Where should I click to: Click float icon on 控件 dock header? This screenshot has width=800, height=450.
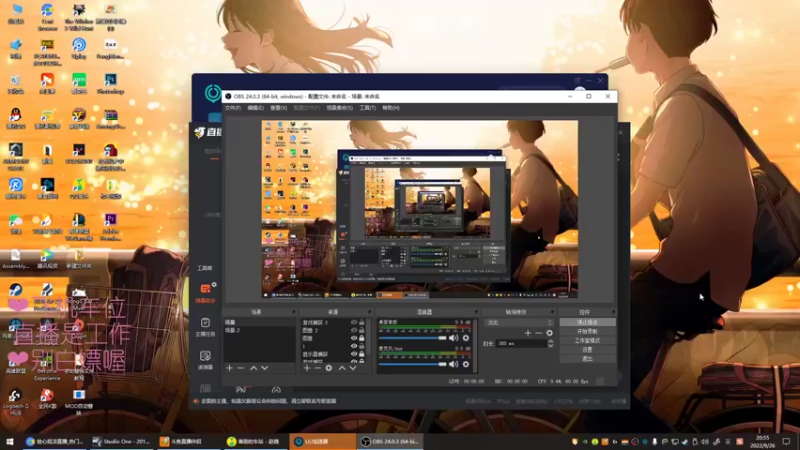tap(613, 312)
